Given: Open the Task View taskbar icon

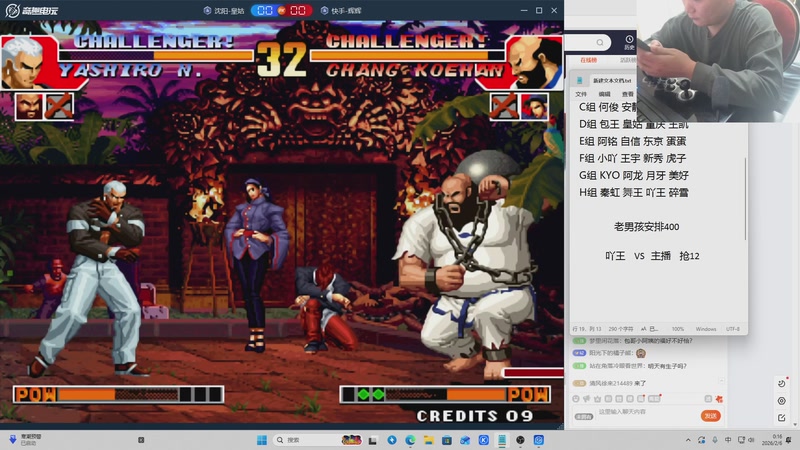Looking at the screenshot, I should click(x=373, y=440).
